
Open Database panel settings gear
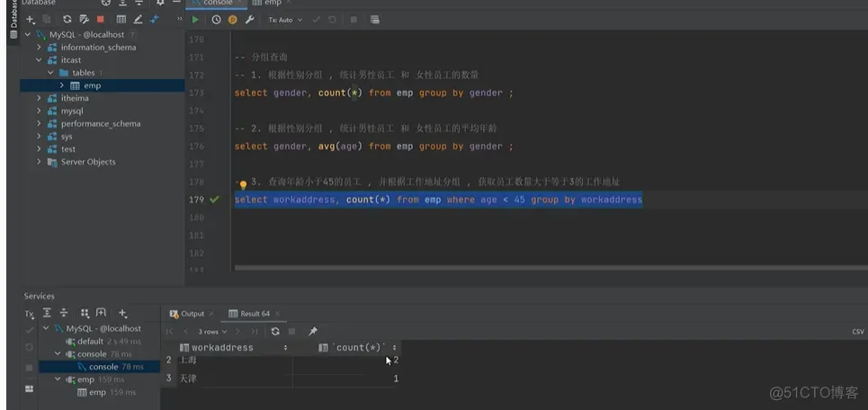coord(159,3)
